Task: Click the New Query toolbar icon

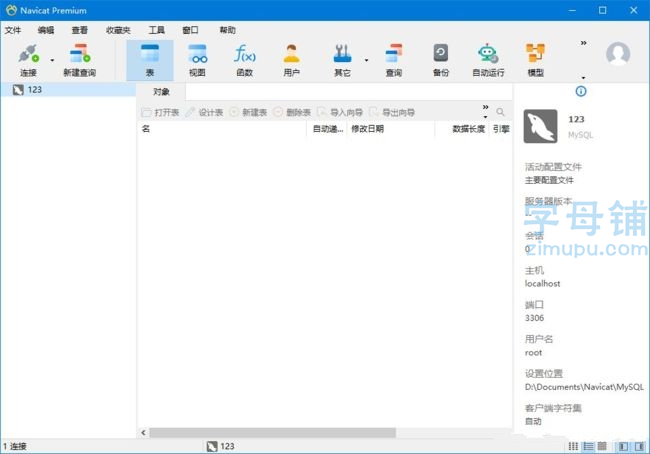Action: pyautogui.click(x=80, y=54)
